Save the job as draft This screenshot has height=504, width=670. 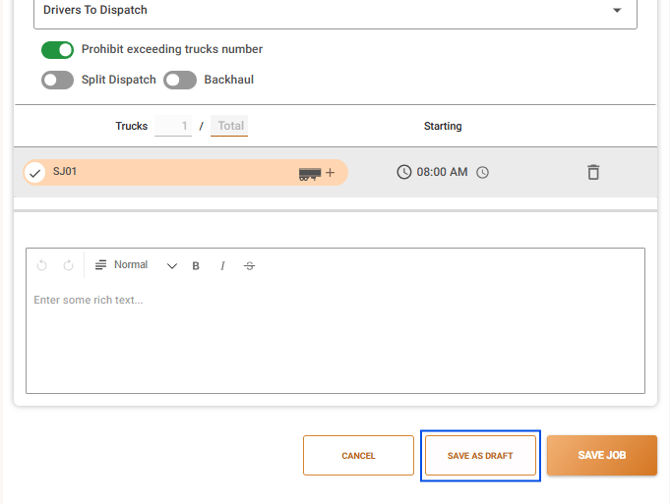(x=480, y=456)
